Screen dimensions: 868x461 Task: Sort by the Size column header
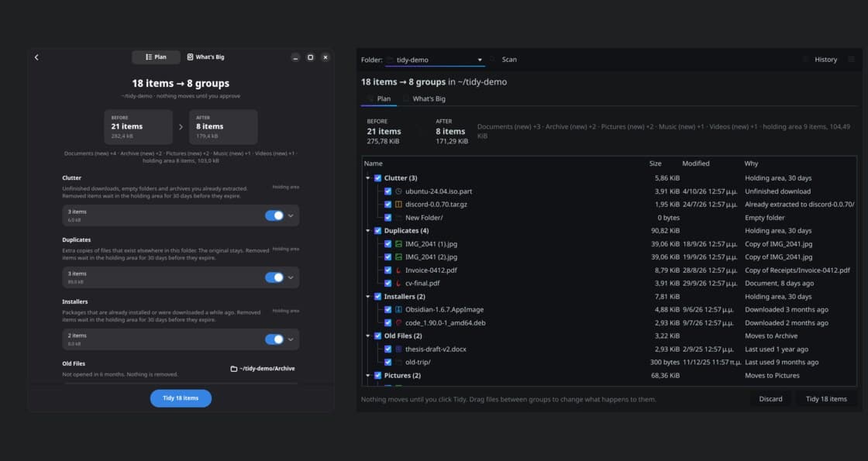656,163
